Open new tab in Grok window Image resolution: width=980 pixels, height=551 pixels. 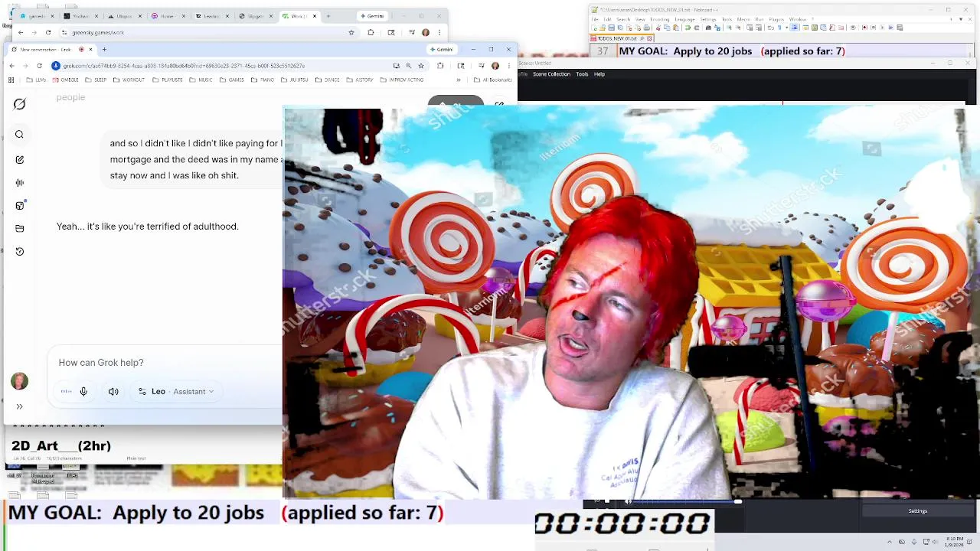pos(104,50)
